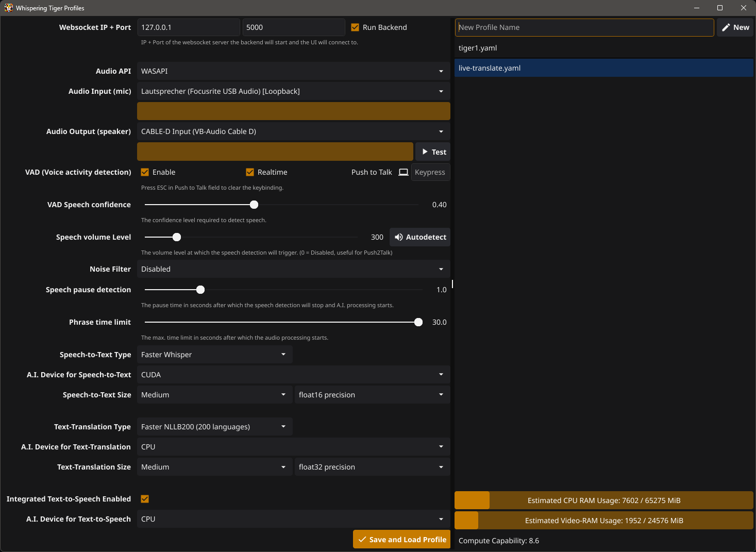The height and width of the screenshot is (552, 756).
Task: Click the speaker icon on Autodetect button
Action: pyautogui.click(x=398, y=237)
